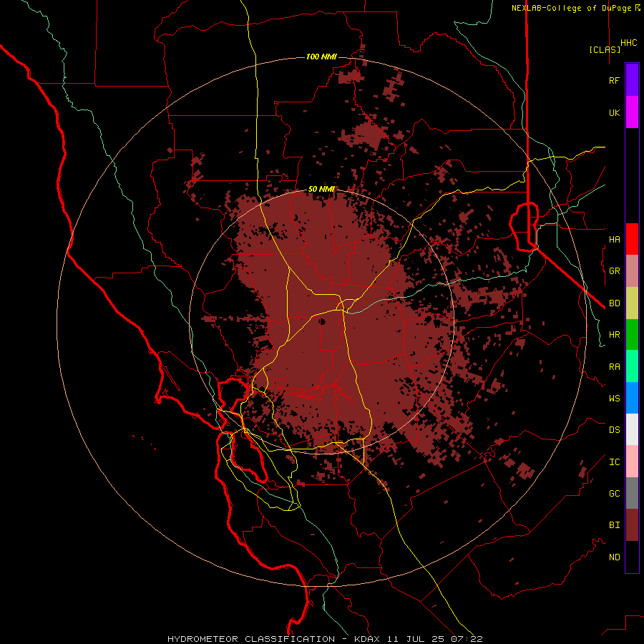644x644 pixels.
Task: Click the GC gray legend swatch
Action: [x=632, y=493]
